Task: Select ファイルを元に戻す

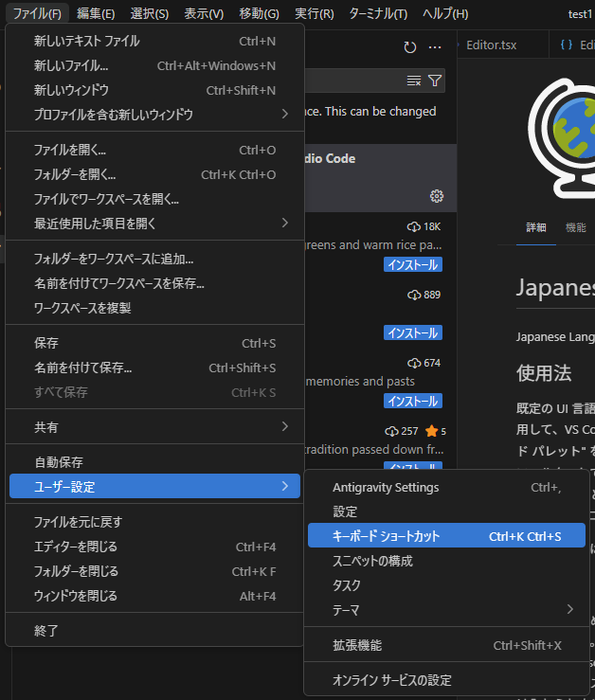Action: point(154,522)
